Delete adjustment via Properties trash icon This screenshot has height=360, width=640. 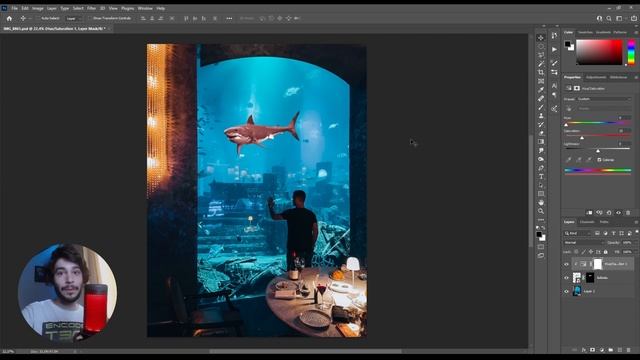pyautogui.click(x=628, y=213)
